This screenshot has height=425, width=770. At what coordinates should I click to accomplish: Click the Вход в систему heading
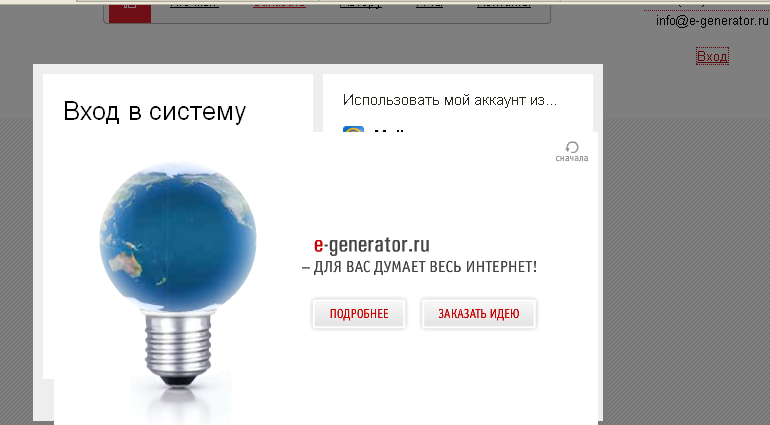pos(155,111)
